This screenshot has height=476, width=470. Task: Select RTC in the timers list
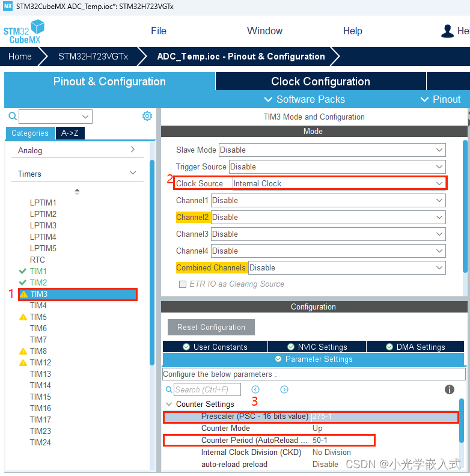click(37, 260)
